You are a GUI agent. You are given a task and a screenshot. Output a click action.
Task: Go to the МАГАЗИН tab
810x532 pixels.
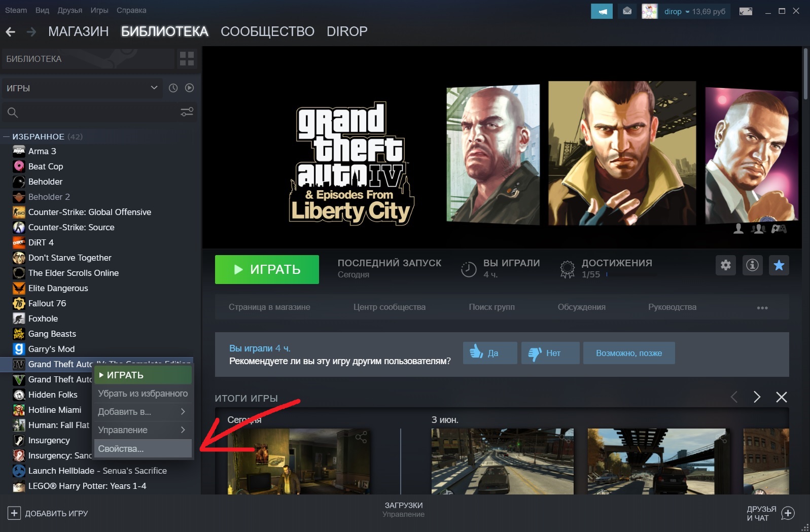click(x=79, y=31)
